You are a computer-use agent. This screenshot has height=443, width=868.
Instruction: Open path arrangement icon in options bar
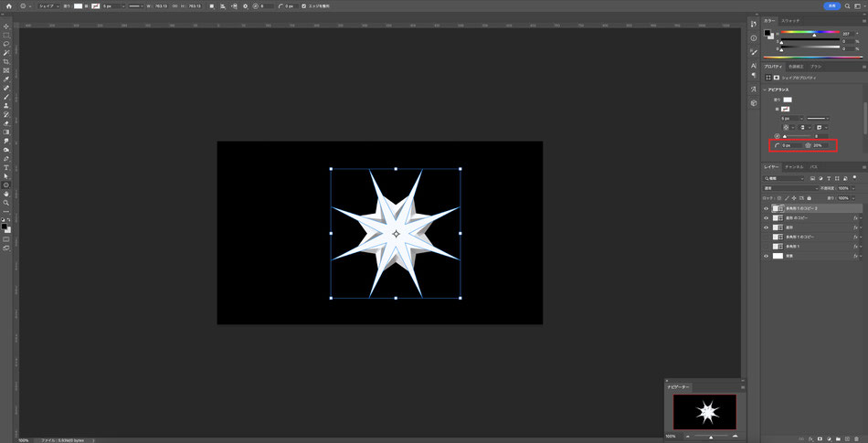[234, 5]
